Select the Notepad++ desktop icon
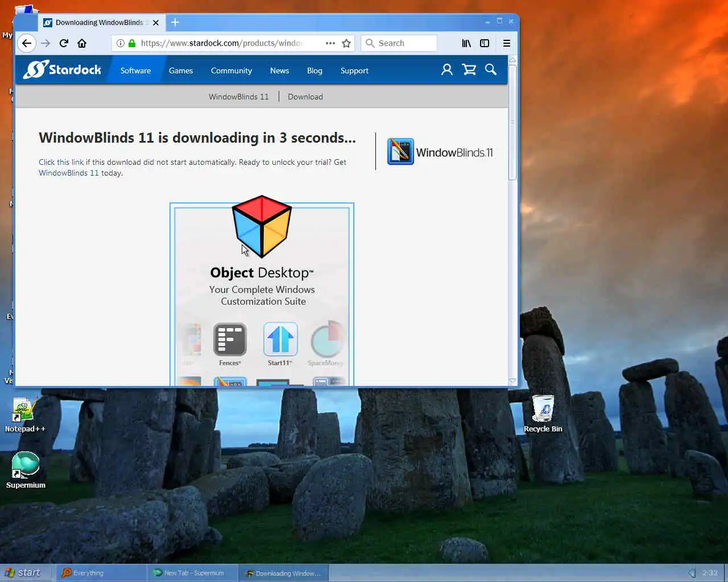The image size is (728, 582). (25, 415)
